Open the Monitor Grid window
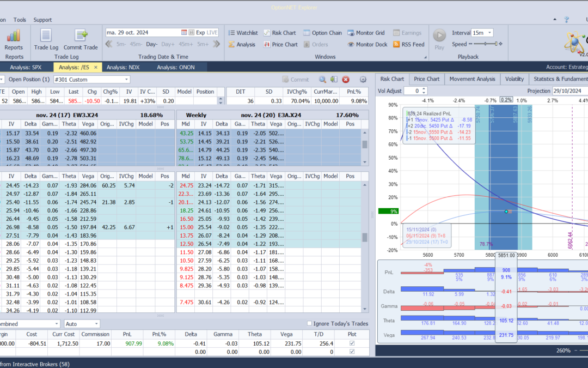Viewport: 588px width, 368px height. (366, 33)
